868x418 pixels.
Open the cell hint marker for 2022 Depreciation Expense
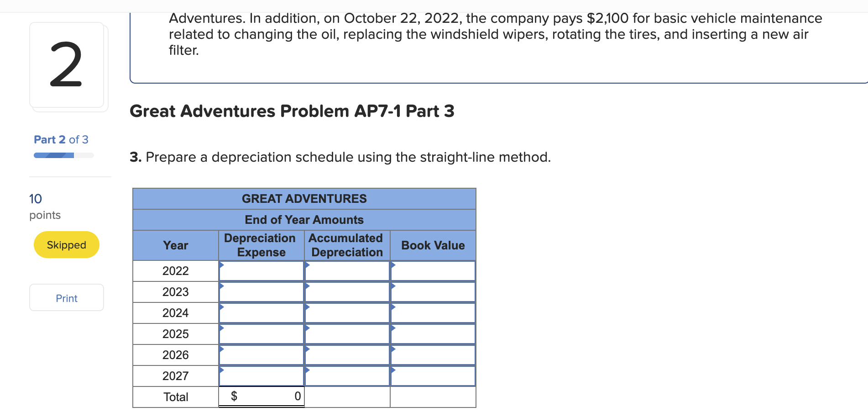[x=221, y=264]
